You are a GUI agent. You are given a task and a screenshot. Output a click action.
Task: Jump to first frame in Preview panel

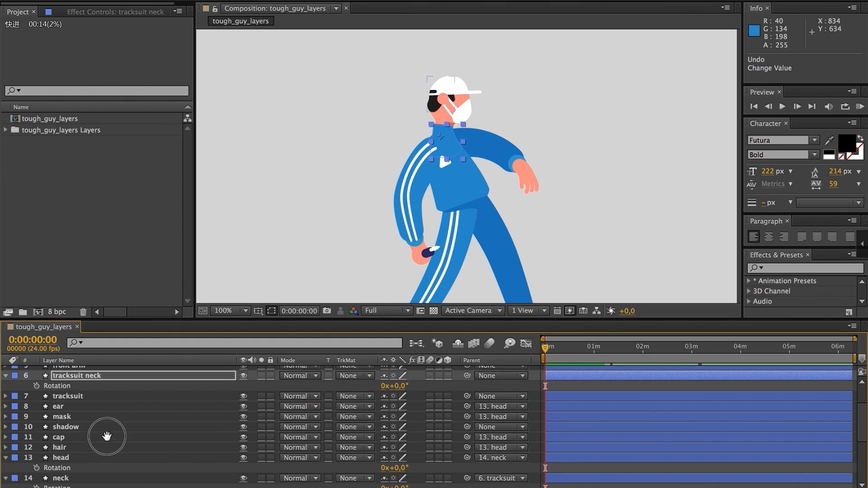(754, 106)
